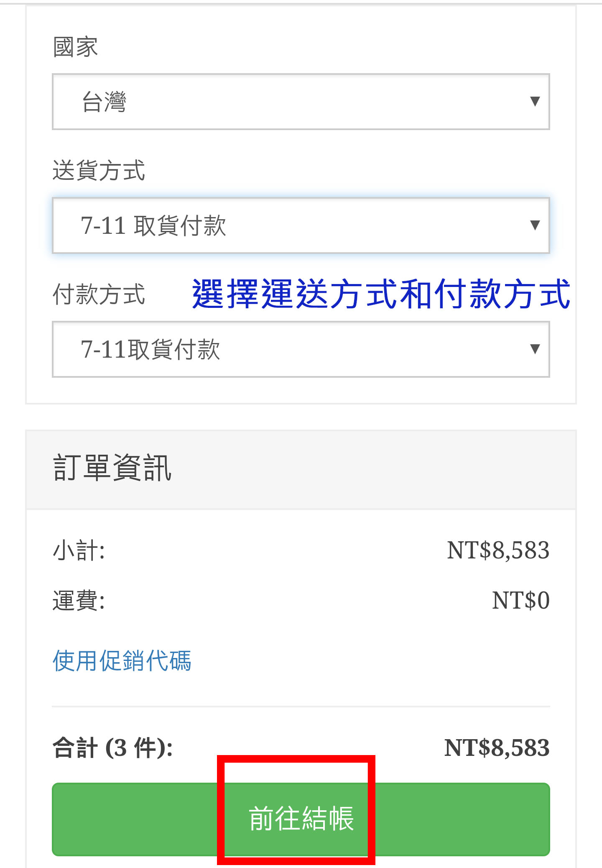602x868 pixels.
Task: Click the divider line above 合計
Action: pyautogui.click(x=300, y=707)
